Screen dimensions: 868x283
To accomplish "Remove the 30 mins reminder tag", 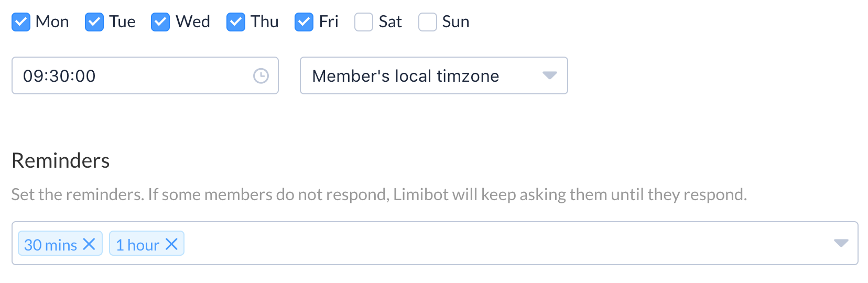I will (x=89, y=244).
